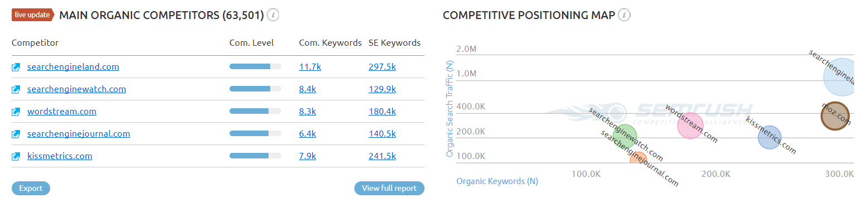Select the pink wordstream.com bubble
The image size is (868, 212).
coord(690,126)
